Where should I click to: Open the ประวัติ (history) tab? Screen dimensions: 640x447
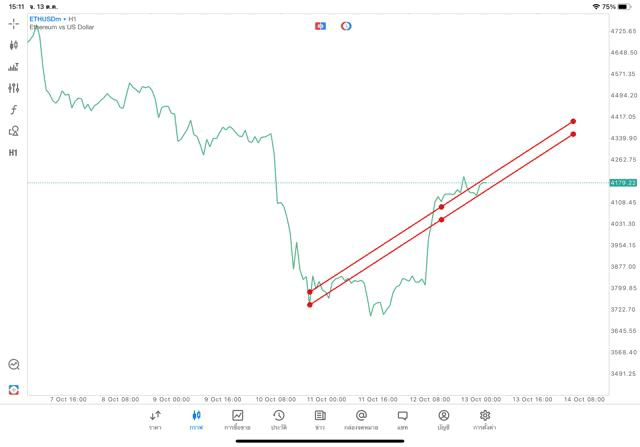278,420
